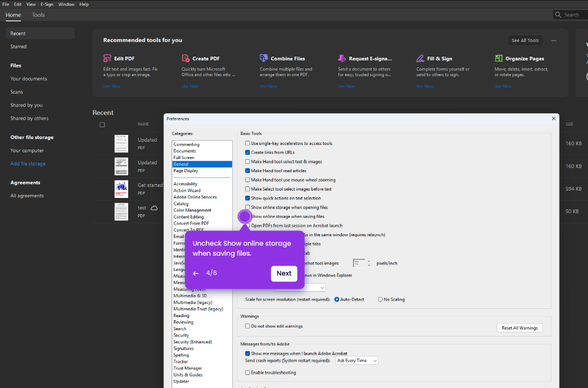Select Security (Enhanced) category
The width and height of the screenshot is (588, 388).
tap(192, 342)
